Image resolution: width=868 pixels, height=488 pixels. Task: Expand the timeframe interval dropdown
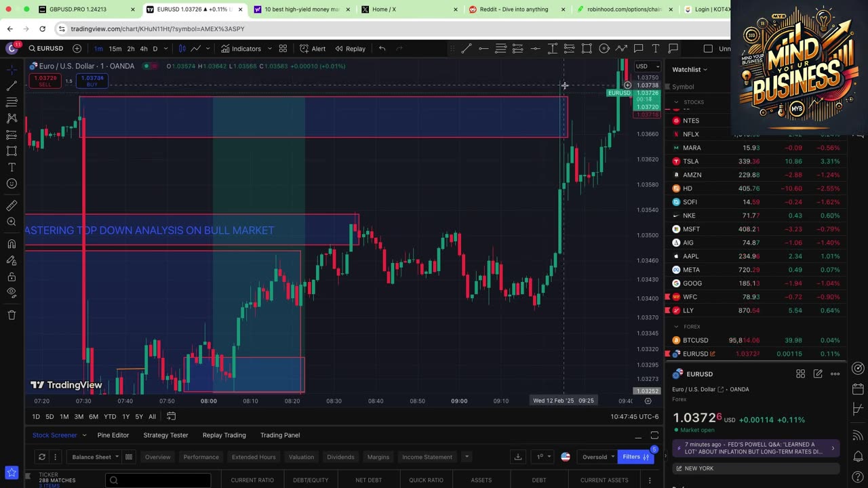coord(165,49)
